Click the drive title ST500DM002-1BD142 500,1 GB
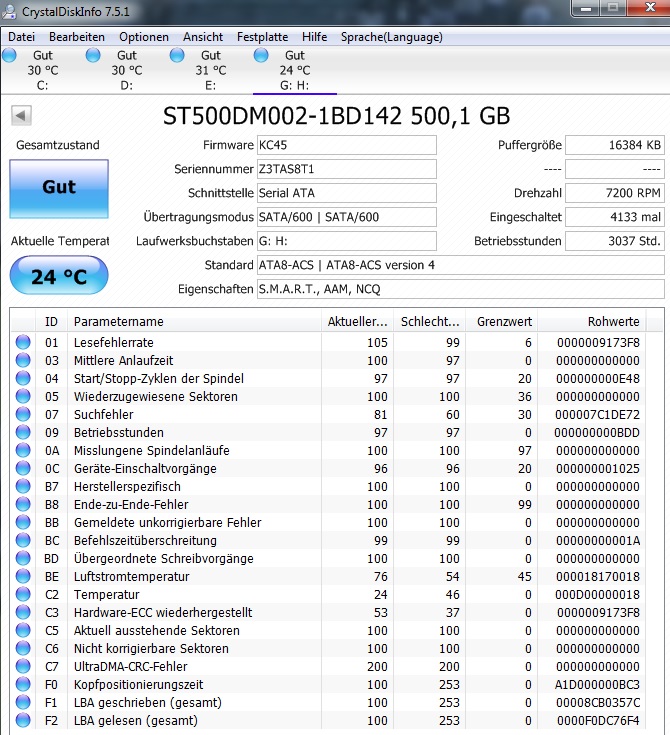Image resolution: width=670 pixels, height=735 pixels. click(x=336, y=116)
